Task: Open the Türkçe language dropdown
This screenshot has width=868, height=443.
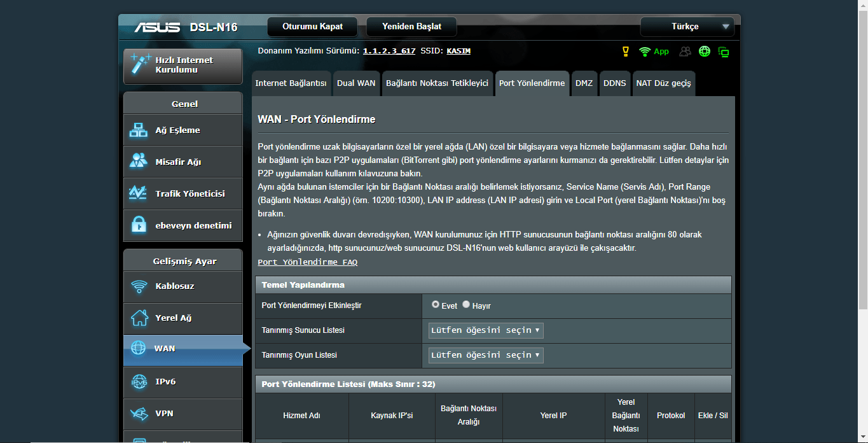Action: point(687,27)
